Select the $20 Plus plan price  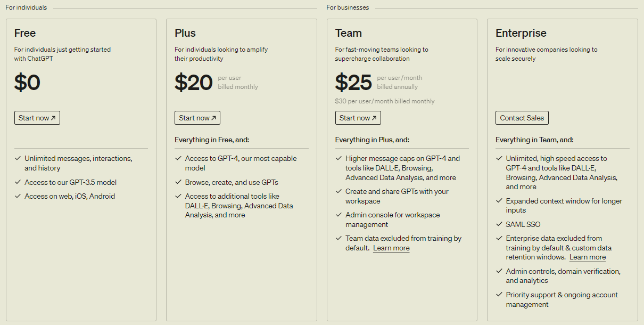pos(193,83)
